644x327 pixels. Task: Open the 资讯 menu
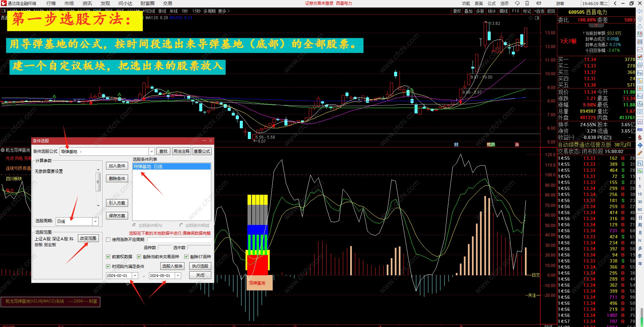click(x=87, y=3)
